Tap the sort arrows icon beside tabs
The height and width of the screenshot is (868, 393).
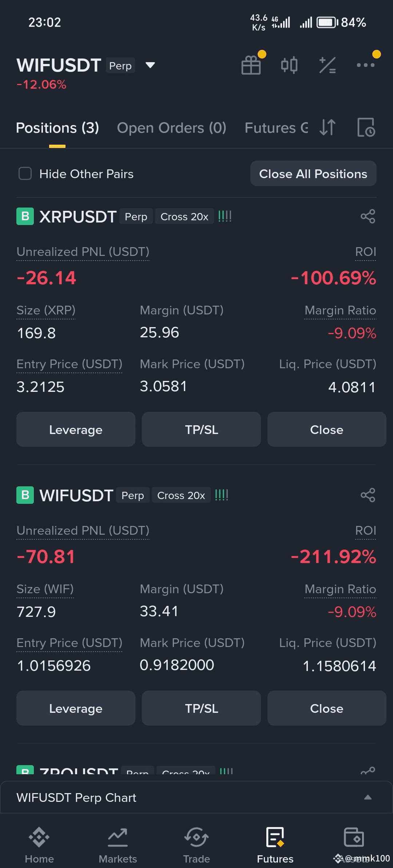[x=327, y=128]
